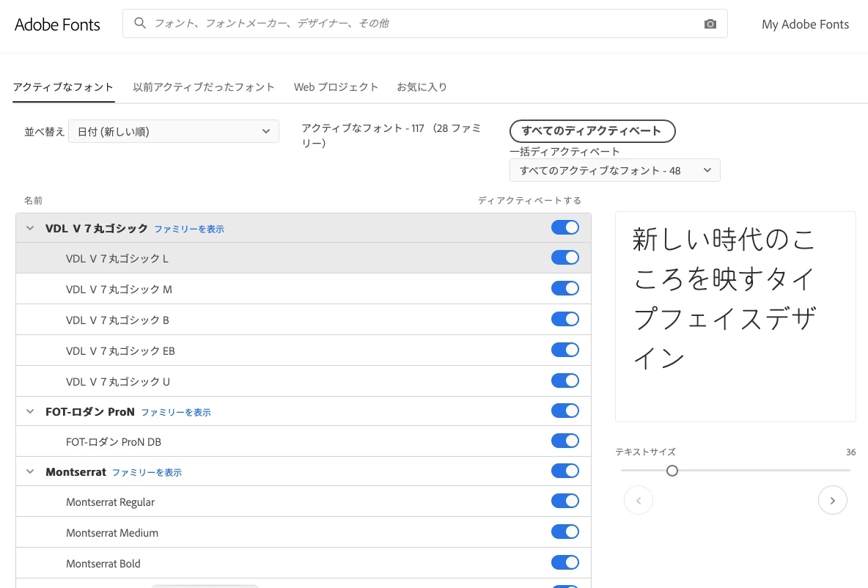Click the previous preview arrow button
The height and width of the screenshot is (588, 868).
[639, 501]
